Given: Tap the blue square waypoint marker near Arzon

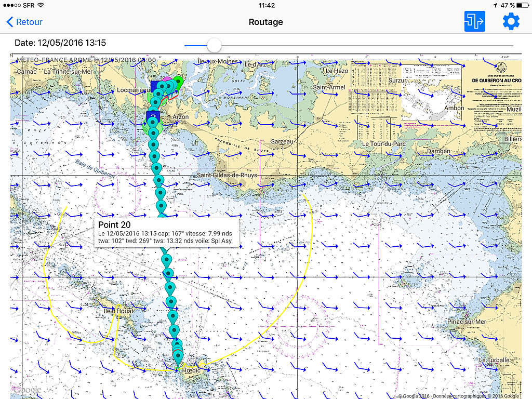Looking at the screenshot, I should [153, 116].
